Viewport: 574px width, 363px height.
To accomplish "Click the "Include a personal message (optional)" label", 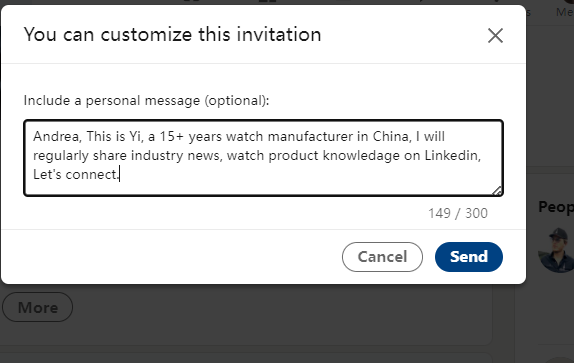I will click(146, 101).
